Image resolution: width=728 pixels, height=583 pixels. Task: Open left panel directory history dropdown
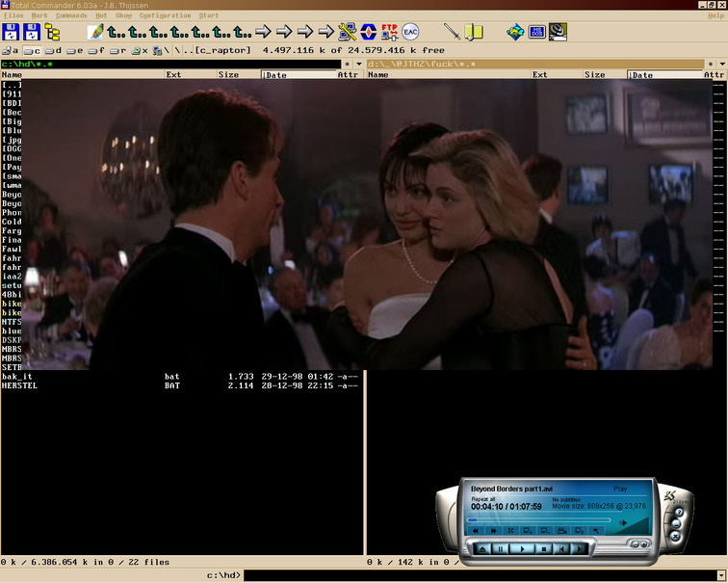[x=359, y=64]
